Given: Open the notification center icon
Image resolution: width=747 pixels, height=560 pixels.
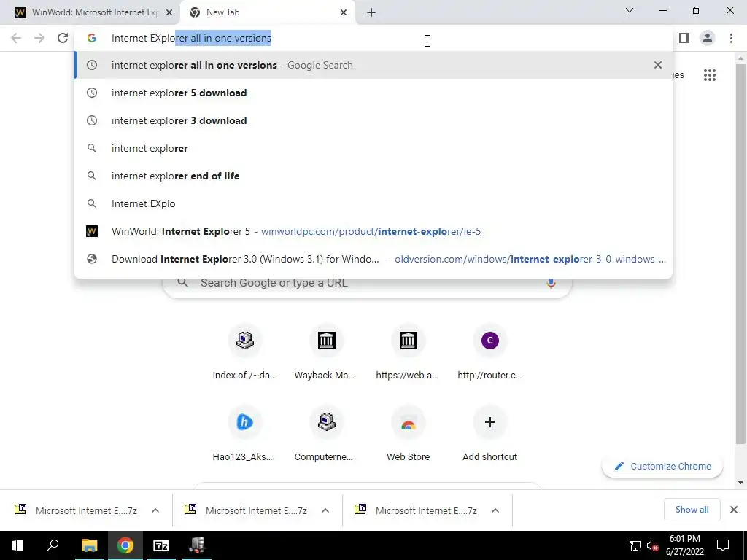Looking at the screenshot, I should point(723,545).
